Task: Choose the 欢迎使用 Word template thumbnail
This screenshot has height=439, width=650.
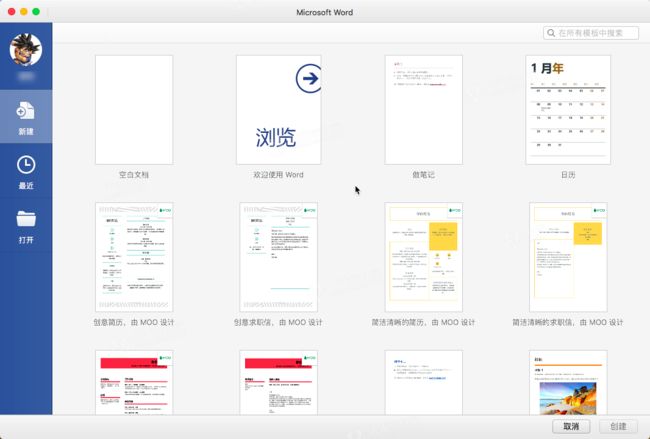Action: click(x=279, y=110)
